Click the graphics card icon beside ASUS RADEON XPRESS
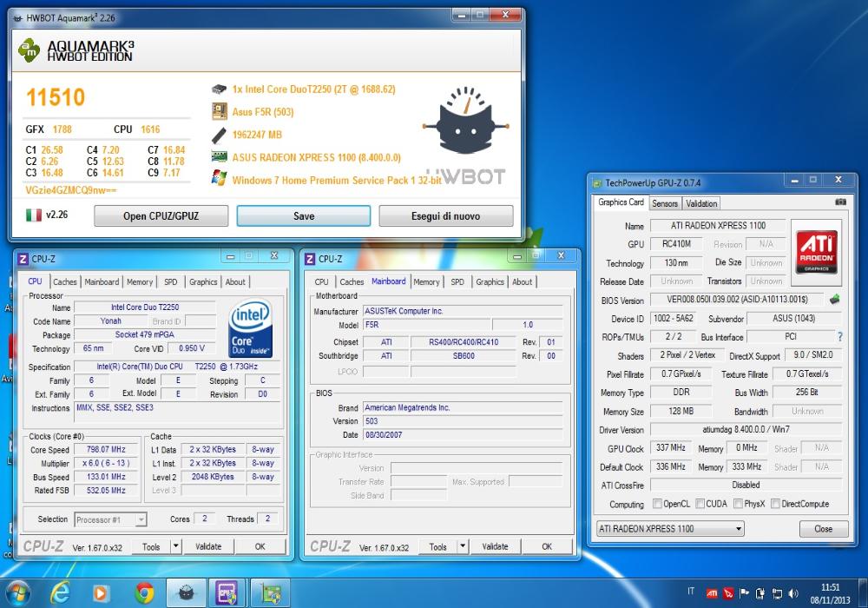The width and height of the screenshot is (868, 608). point(220,156)
